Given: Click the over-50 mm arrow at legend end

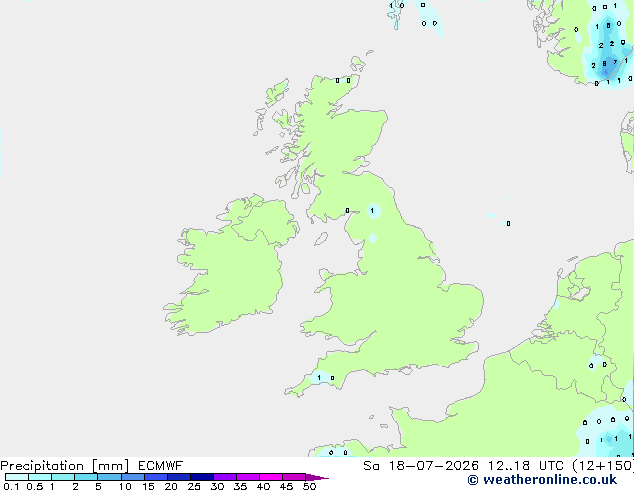Looking at the screenshot, I should (x=317, y=477).
